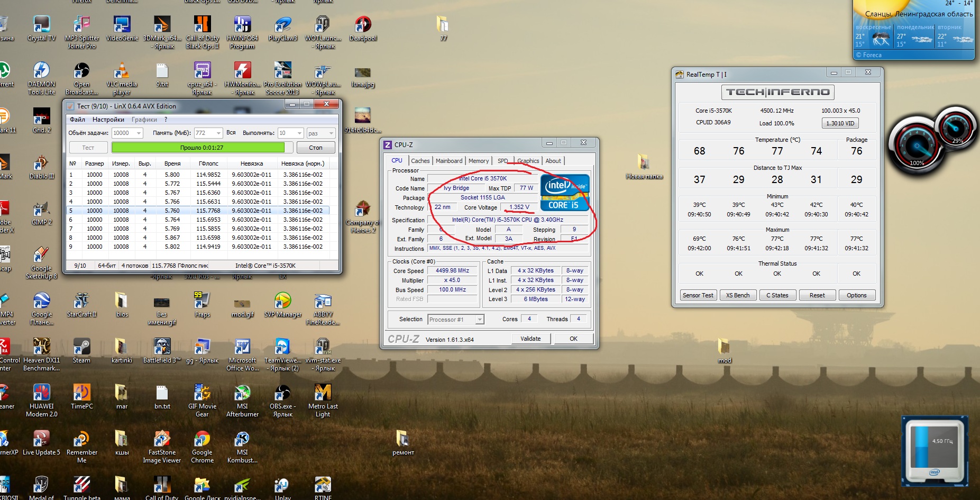Open the Настройки menu in LinX
Screen dimensions: 980x500
click(108, 120)
